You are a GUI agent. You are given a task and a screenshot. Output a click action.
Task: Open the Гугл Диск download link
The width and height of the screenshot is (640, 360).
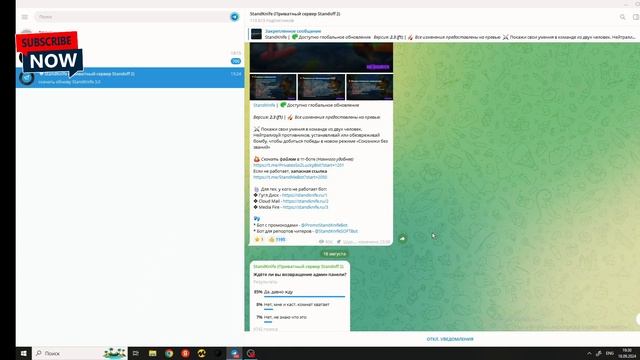pos(304,195)
